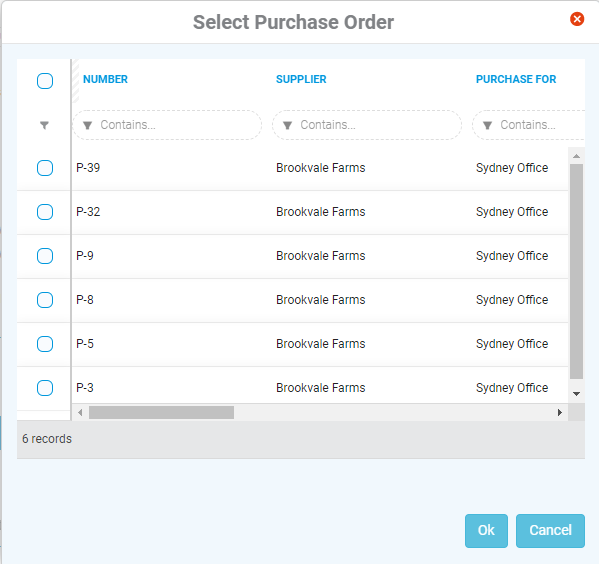Image resolution: width=599 pixels, height=564 pixels.
Task: Confirm selection with the Ok button
Action: click(486, 530)
